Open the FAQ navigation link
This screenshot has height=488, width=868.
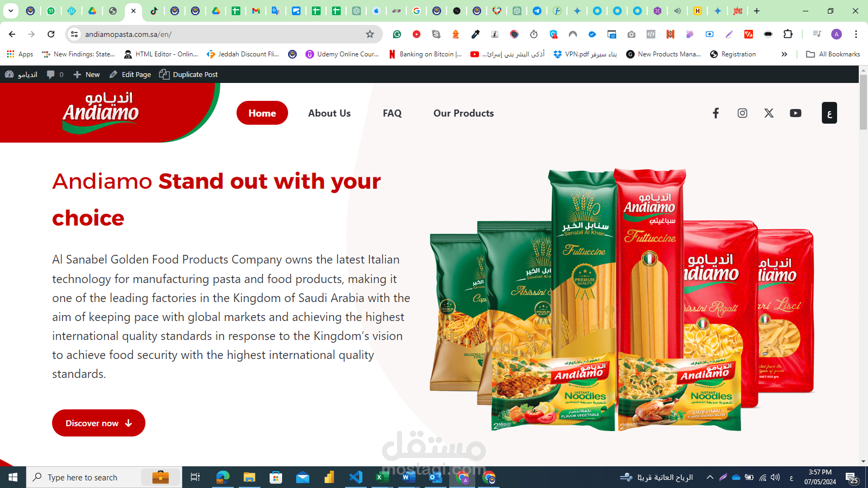[392, 113]
